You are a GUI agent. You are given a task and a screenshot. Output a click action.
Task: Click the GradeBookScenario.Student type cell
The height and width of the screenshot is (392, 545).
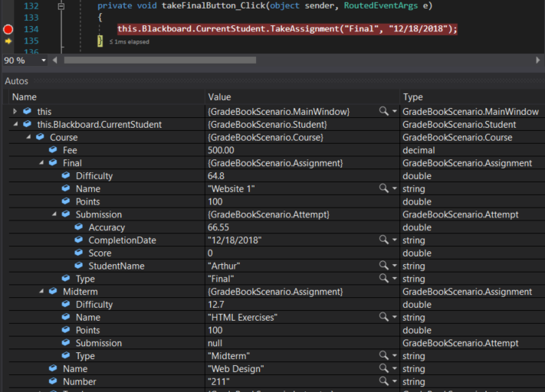coord(459,124)
